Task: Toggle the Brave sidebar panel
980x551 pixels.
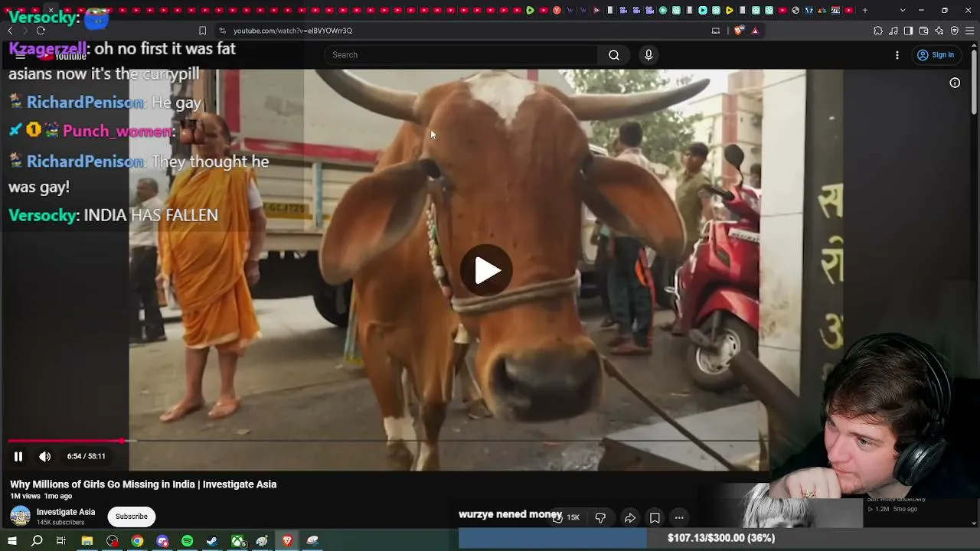Action: pos(908,31)
